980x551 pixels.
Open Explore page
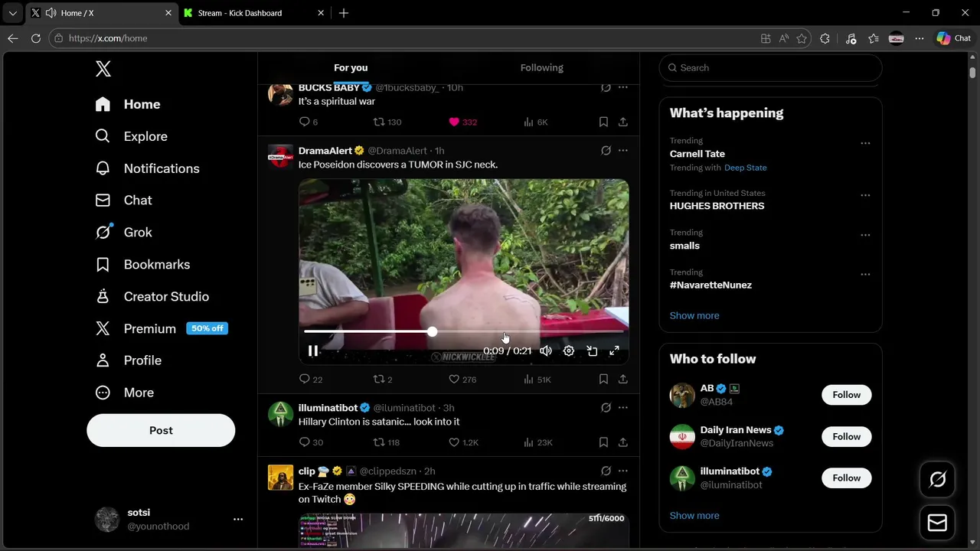tap(131, 136)
